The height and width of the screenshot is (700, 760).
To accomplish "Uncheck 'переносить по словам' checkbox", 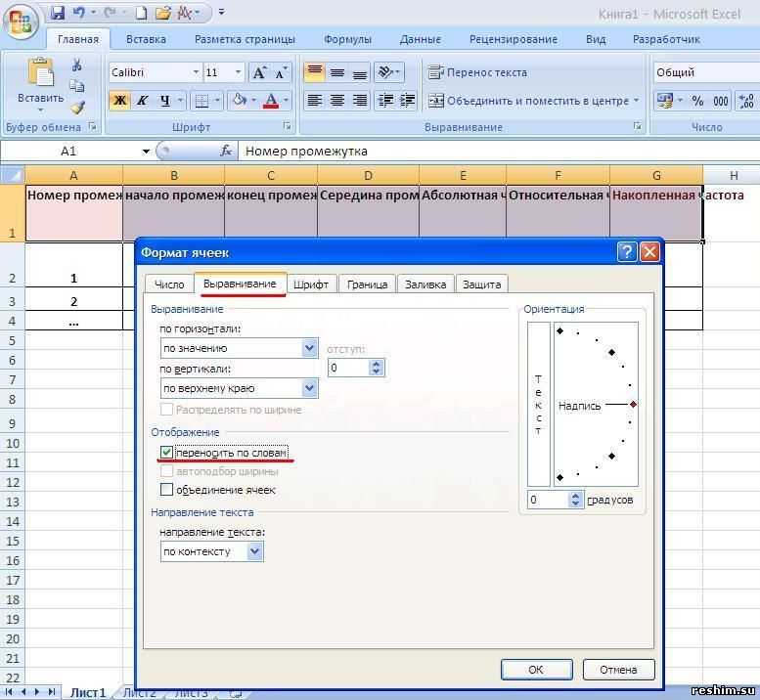I will (166, 453).
